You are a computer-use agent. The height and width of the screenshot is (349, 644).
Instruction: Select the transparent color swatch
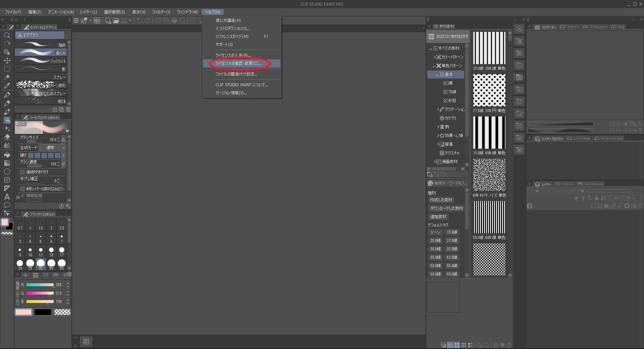click(x=62, y=312)
